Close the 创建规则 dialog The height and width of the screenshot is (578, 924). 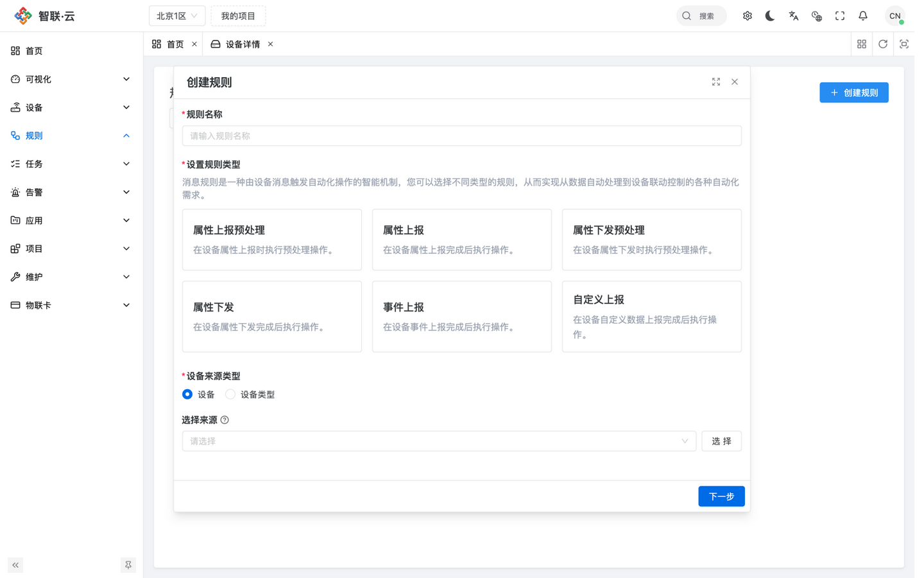click(x=735, y=82)
